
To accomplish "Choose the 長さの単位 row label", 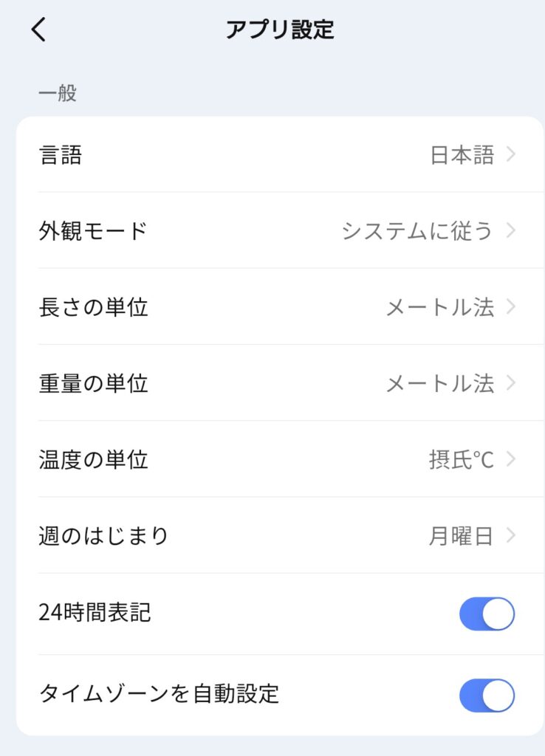I will (93, 307).
